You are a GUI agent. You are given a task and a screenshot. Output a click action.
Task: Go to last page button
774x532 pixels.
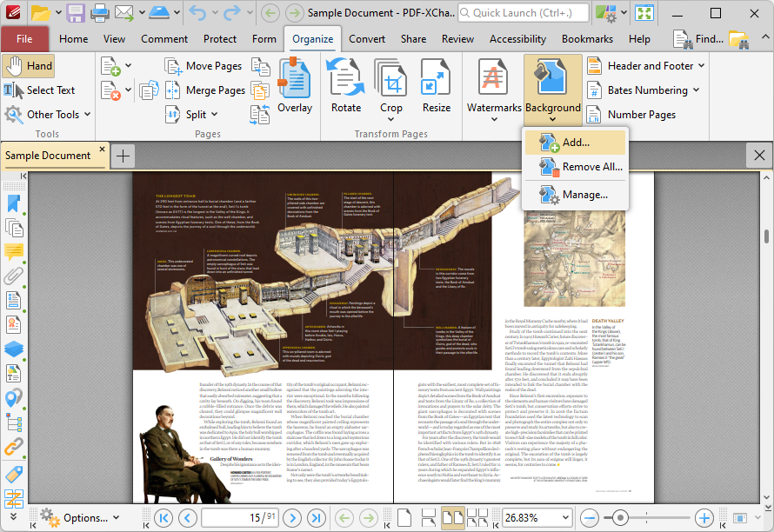(x=317, y=518)
